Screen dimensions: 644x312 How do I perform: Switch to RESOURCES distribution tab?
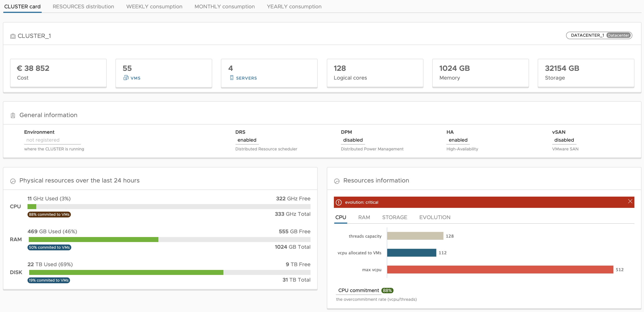pyautogui.click(x=83, y=6)
